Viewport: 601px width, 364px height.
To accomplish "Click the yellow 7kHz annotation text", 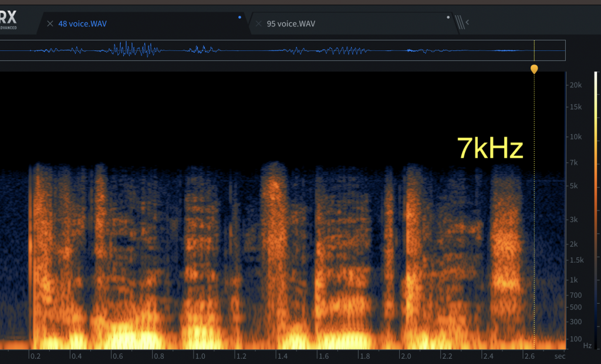I will pos(490,149).
